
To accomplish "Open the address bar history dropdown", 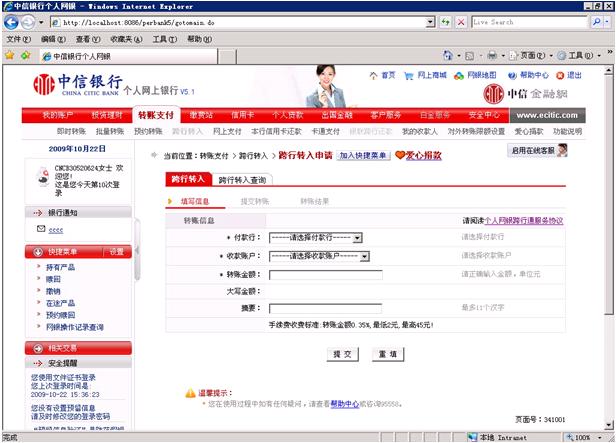I will 431,22.
